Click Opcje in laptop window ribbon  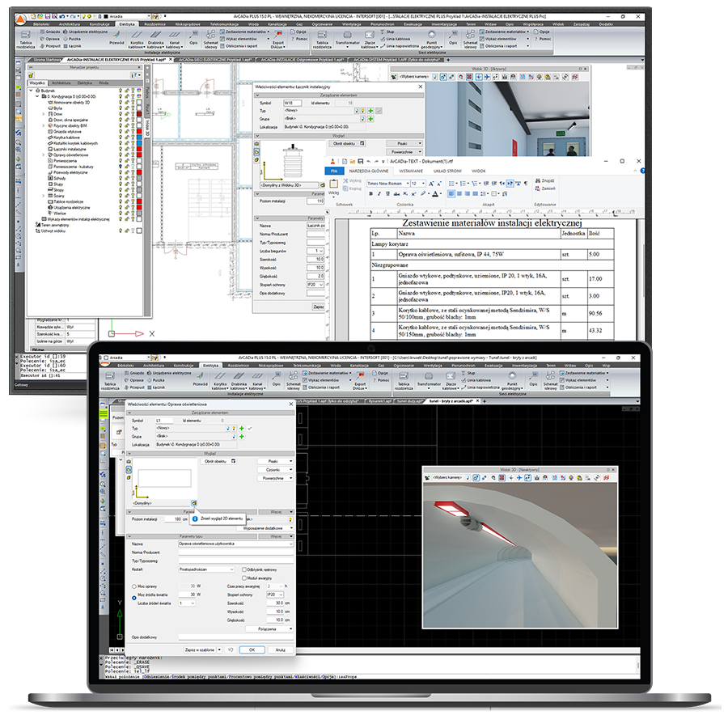[x=380, y=373]
